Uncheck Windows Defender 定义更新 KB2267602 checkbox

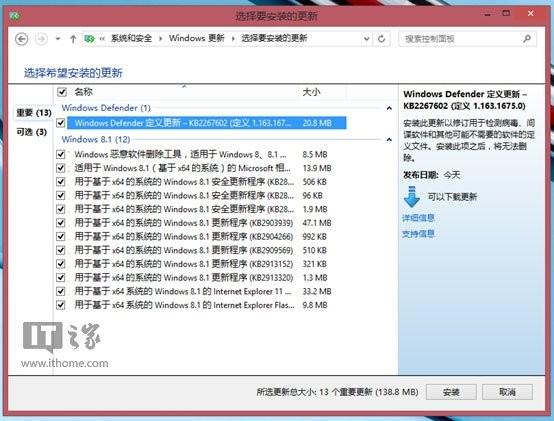[61, 123]
